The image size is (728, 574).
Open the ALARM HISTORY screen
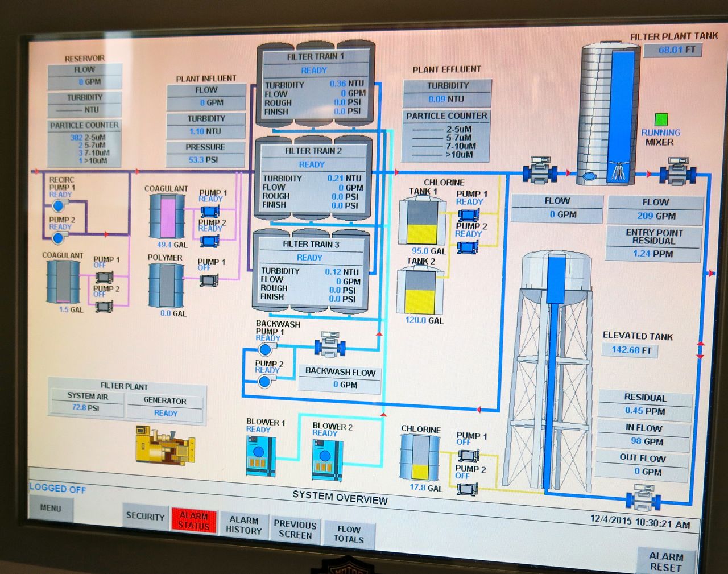pyautogui.click(x=243, y=526)
